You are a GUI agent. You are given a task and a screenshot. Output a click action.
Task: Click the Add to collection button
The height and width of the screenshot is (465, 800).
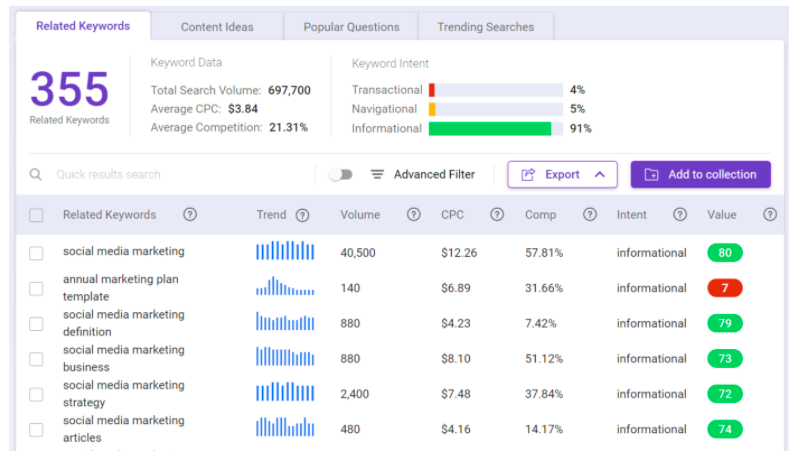pyautogui.click(x=701, y=175)
